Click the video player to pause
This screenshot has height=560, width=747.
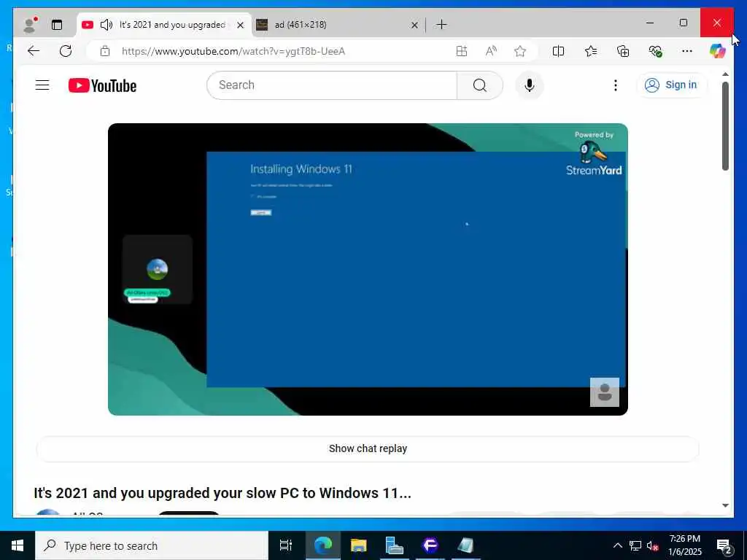click(368, 269)
